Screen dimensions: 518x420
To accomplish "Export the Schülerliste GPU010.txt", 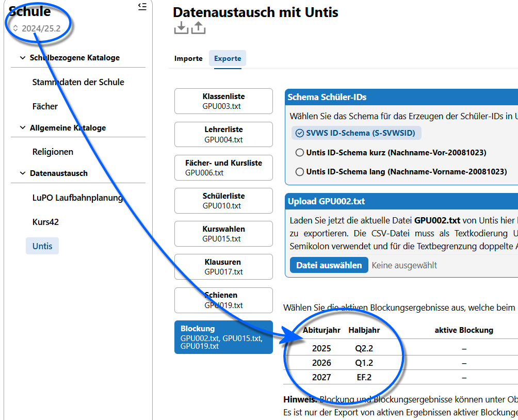I will [223, 201].
